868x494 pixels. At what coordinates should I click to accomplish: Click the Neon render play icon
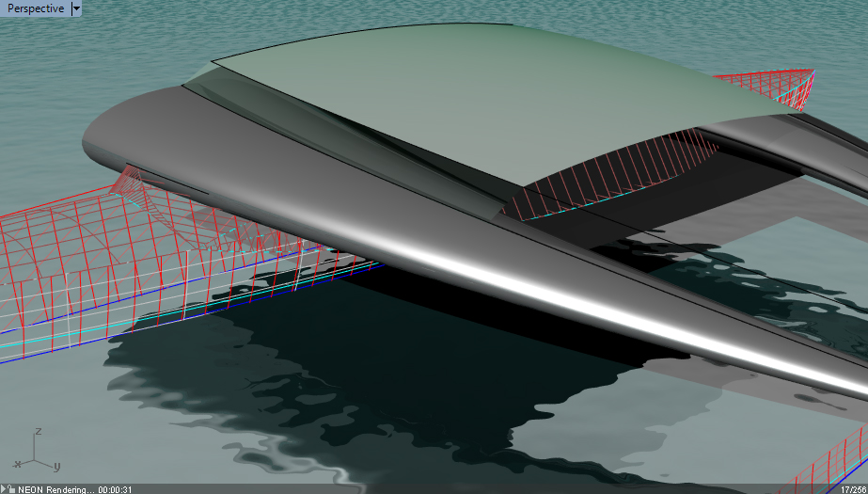pos(4,489)
